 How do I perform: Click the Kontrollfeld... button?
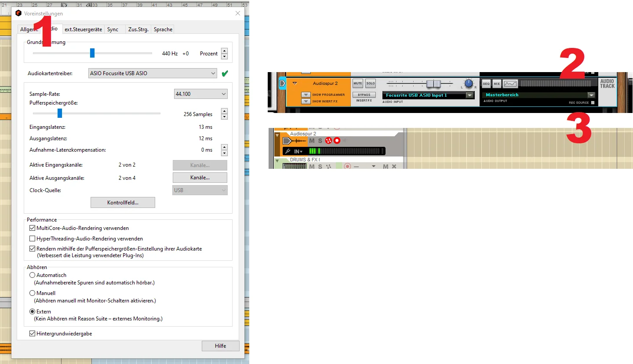(123, 203)
